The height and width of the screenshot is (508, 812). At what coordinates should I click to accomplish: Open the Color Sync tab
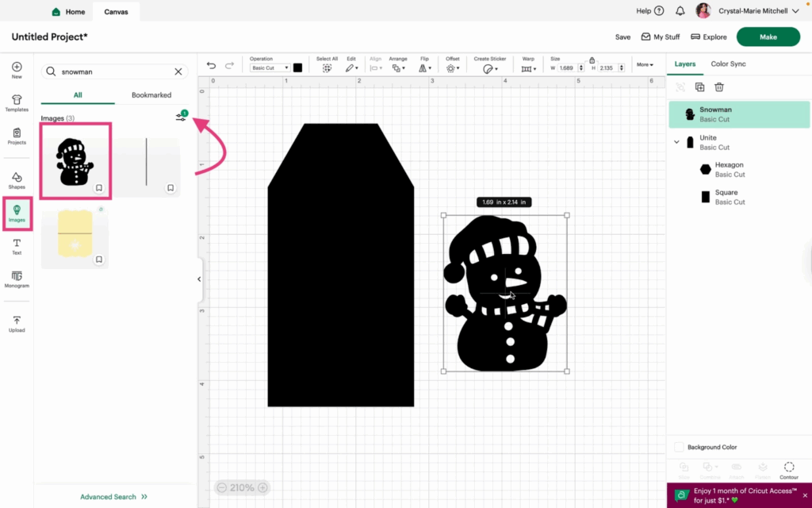728,63
